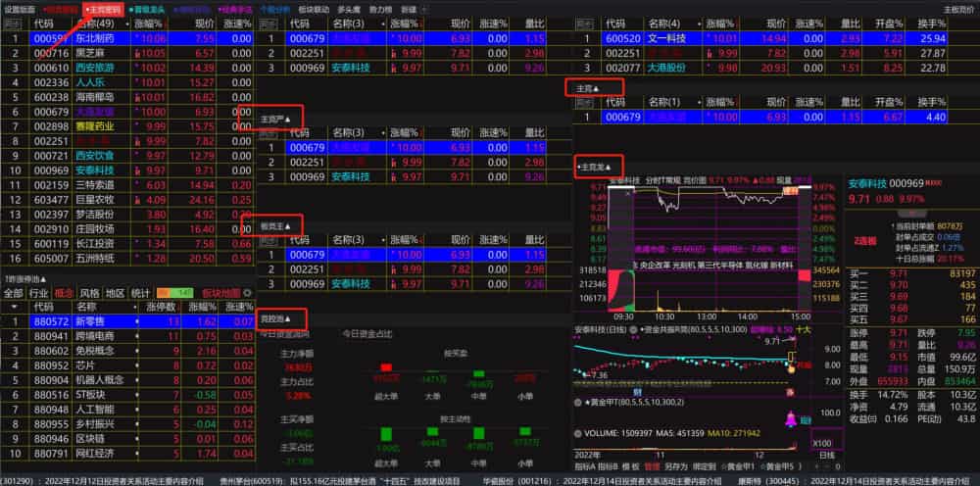980x486 pixels.
Task: Click the down-arrow header of sector table
Action: 14,307
